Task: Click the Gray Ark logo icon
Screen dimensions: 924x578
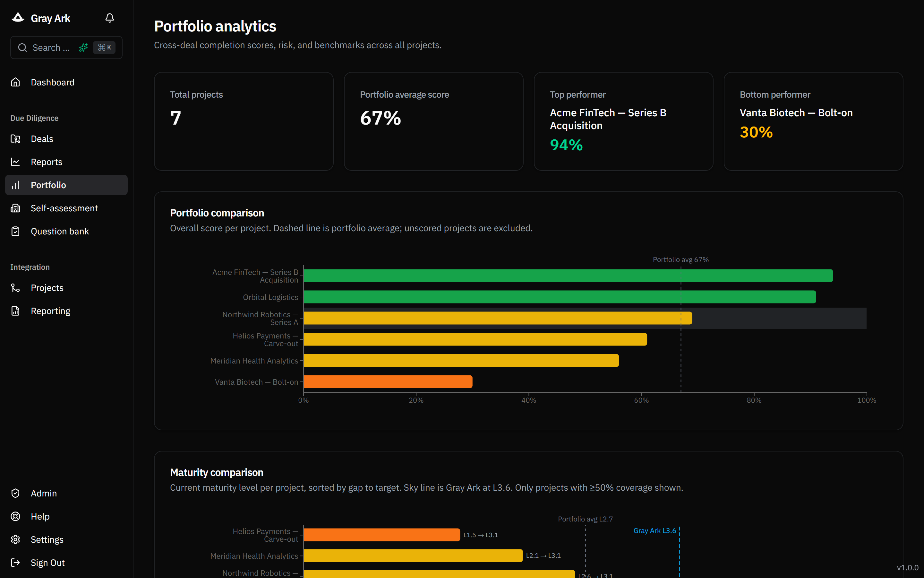Action: (18, 18)
